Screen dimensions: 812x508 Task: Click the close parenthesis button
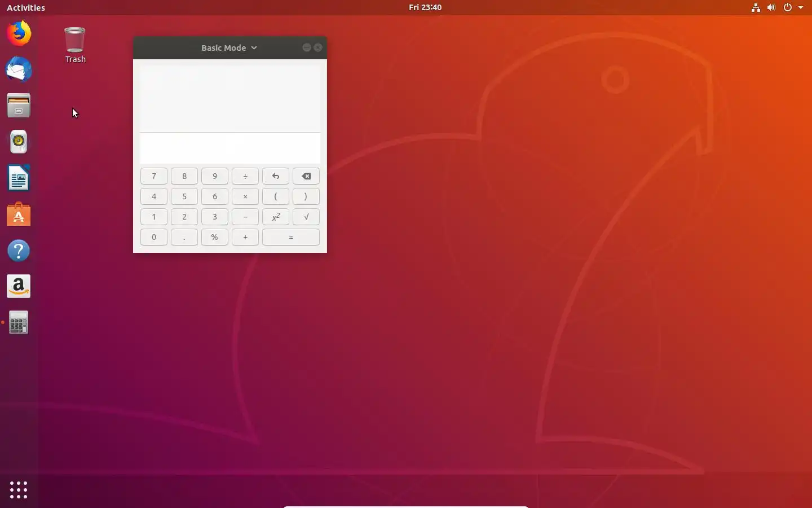(x=306, y=196)
